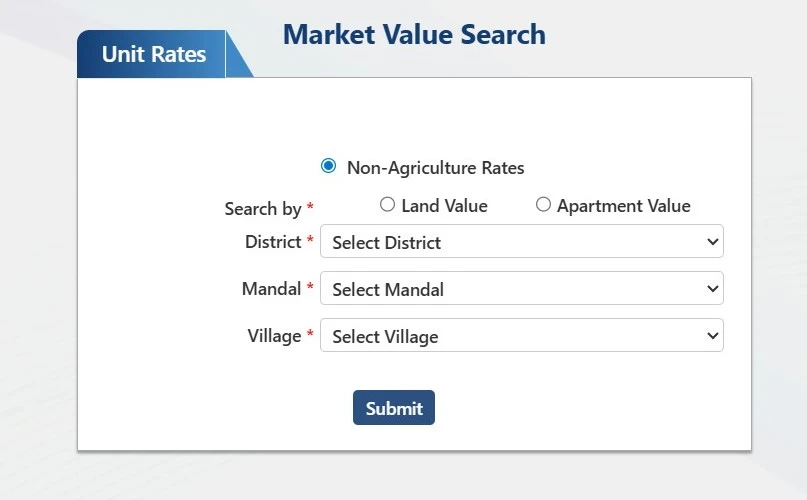807x500 pixels.
Task: Pick the Apartment Value radio option
Action: pyautogui.click(x=543, y=204)
